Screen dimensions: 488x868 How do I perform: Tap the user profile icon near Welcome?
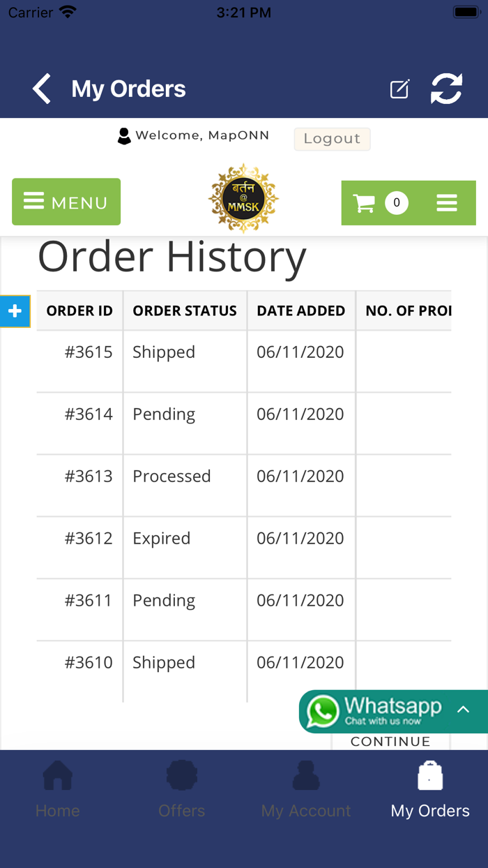click(124, 136)
